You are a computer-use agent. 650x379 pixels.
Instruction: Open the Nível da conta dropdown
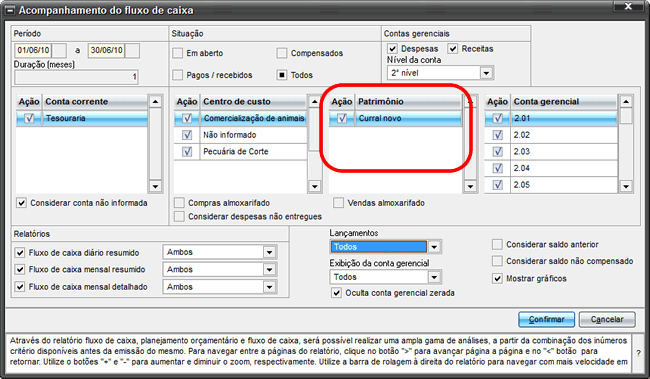point(486,73)
